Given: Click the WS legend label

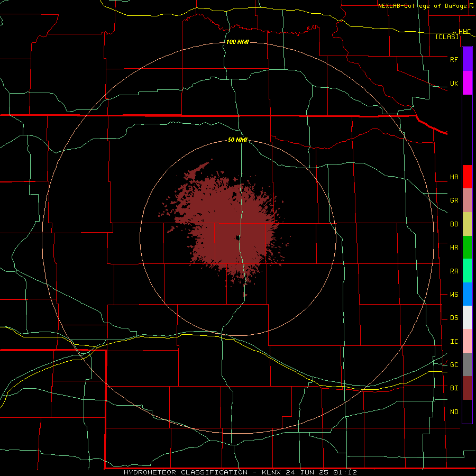Looking at the screenshot, I should [x=454, y=295].
